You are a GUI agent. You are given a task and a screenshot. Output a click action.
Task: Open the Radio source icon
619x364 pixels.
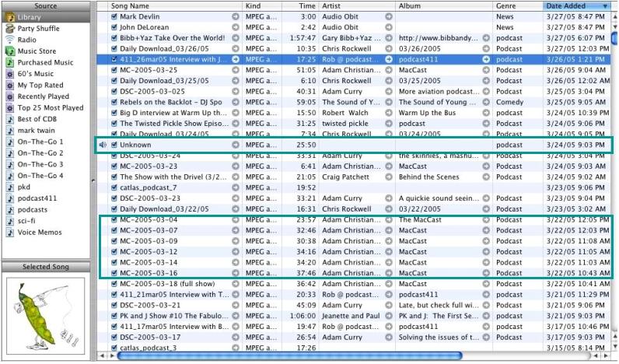click(x=10, y=40)
